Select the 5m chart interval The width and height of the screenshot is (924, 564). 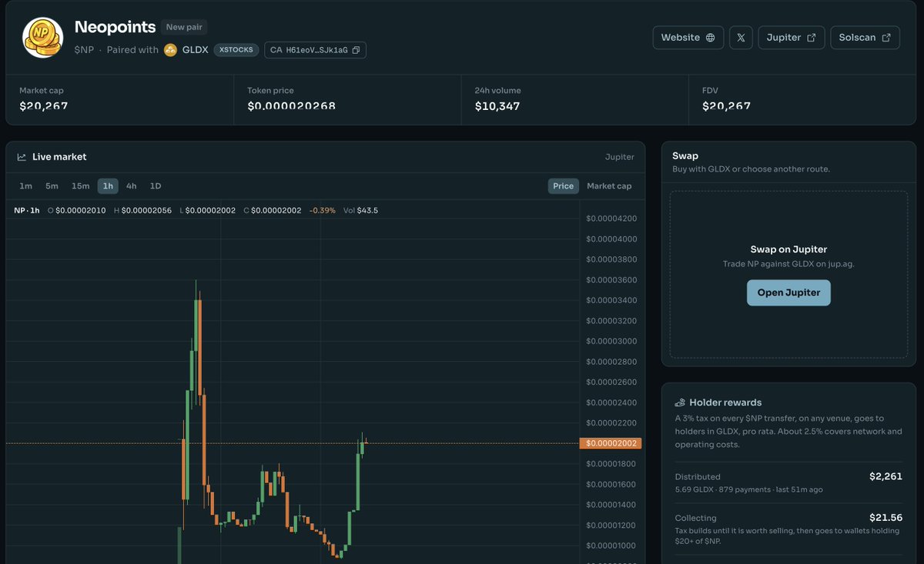[52, 186]
